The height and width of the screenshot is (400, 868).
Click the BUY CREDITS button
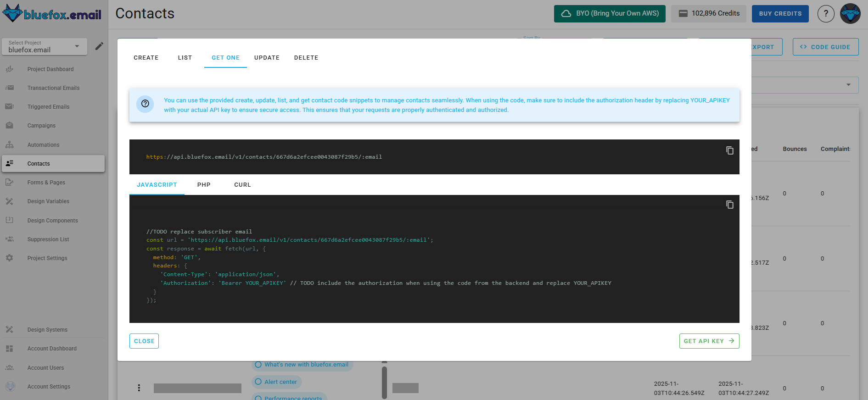coord(780,14)
